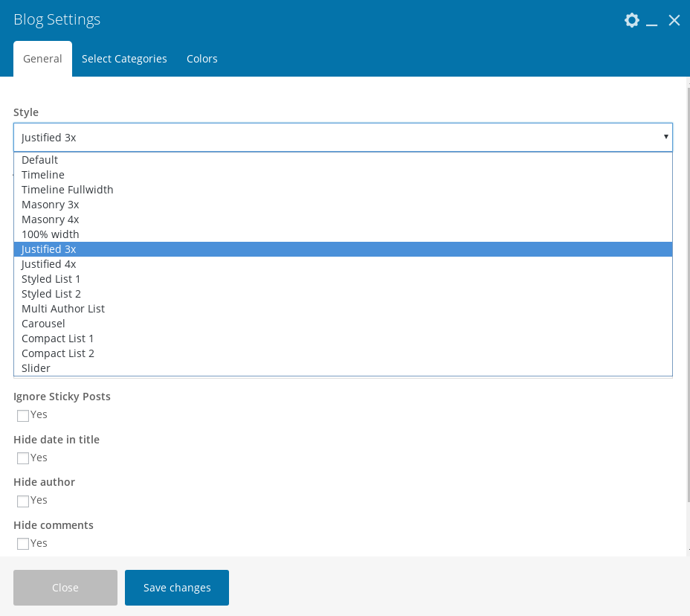
Task: Close Blog Settings with the X icon
Action: (x=674, y=20)
